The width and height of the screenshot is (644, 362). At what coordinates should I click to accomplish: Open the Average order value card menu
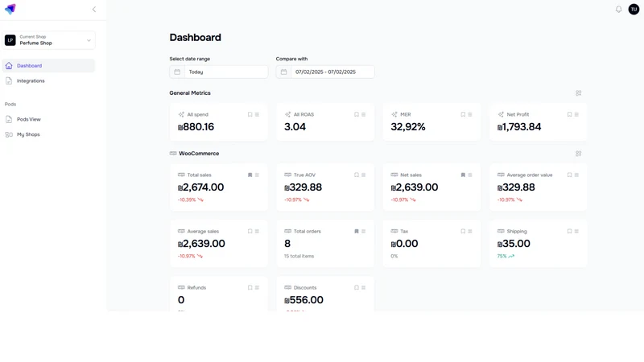tap(576, 175)
